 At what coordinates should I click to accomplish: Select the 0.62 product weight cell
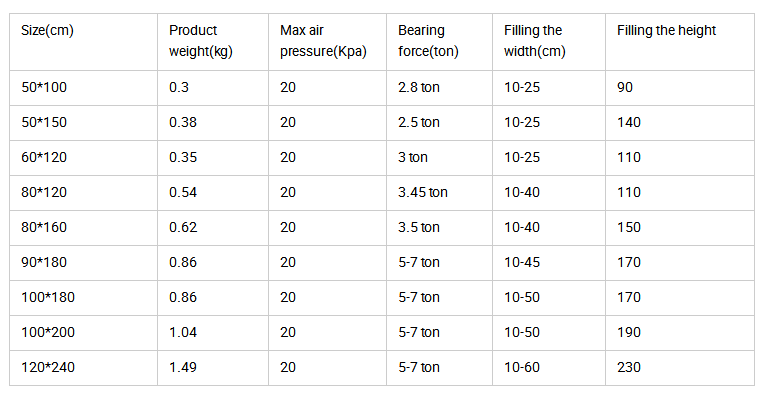click(183, 228)
